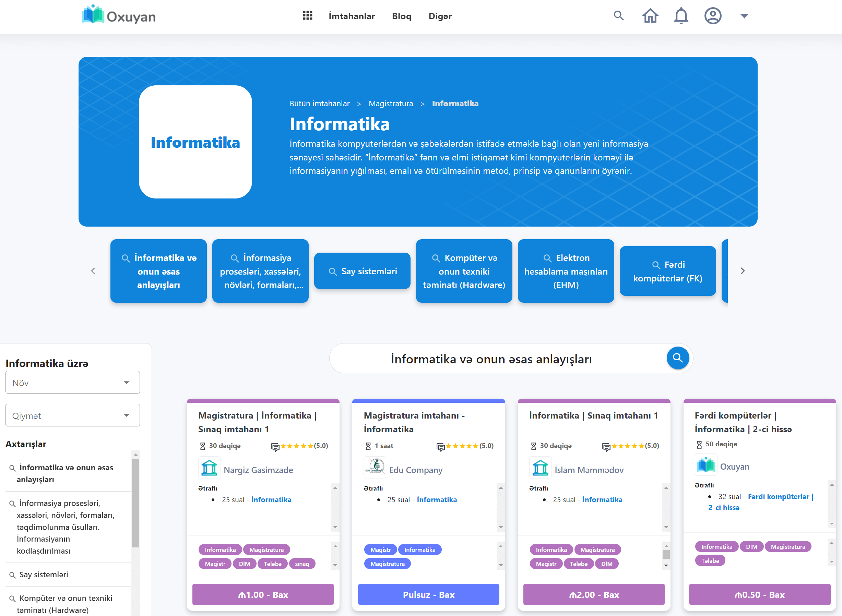Viewport: 842px width, 616px height.
Task: Open Fərdi kompütərlər | 2-ci hissə link
Action: point(761,502)
